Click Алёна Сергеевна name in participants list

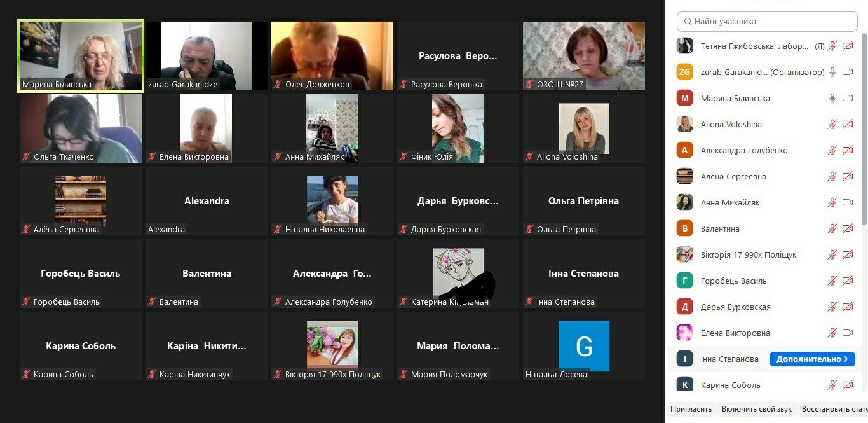(x=733, y=176)
